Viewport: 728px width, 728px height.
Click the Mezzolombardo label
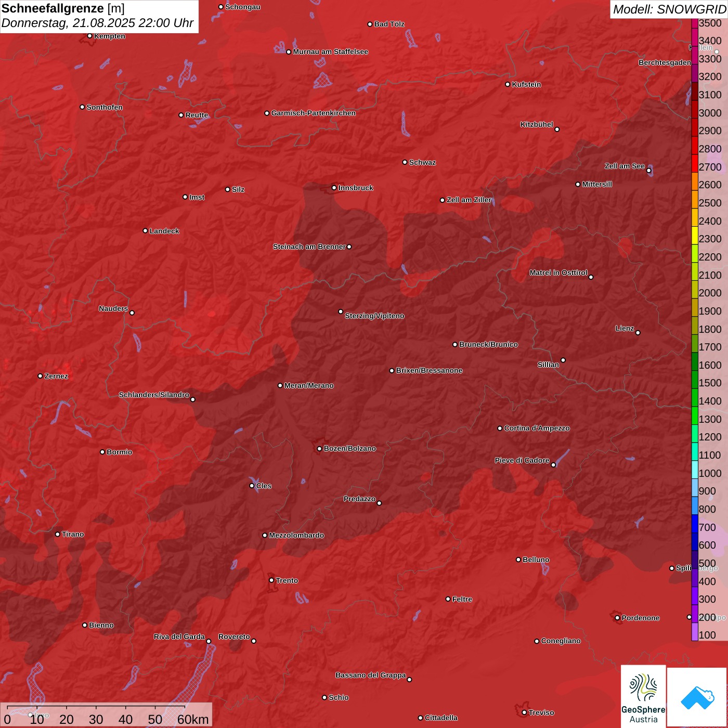[x=296, y=535]
